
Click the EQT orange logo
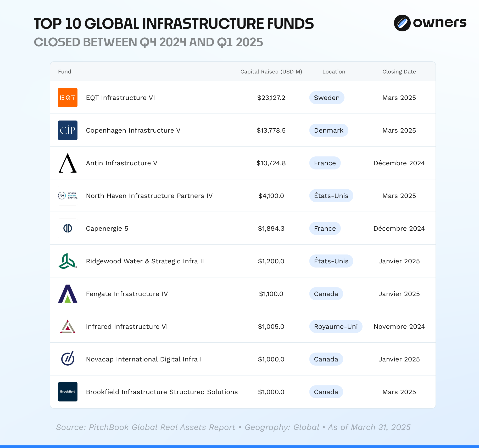tap(68, 98)
